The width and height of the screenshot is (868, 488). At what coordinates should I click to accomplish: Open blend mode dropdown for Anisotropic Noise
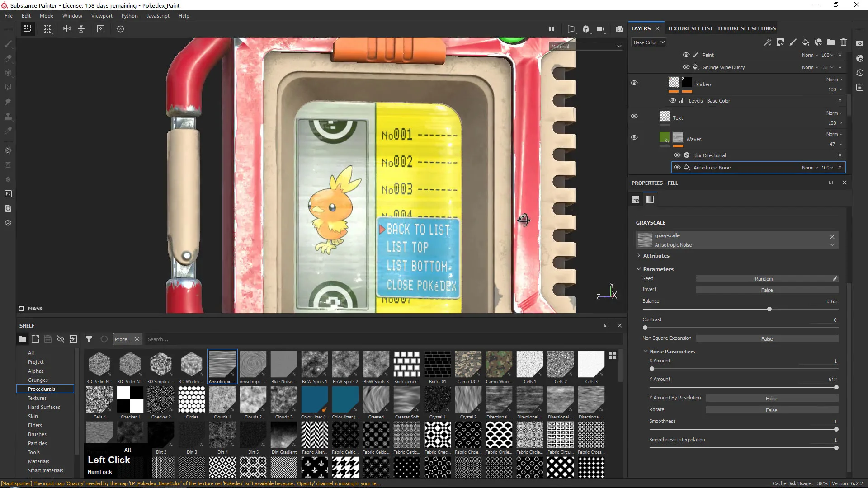coord(810,168)
